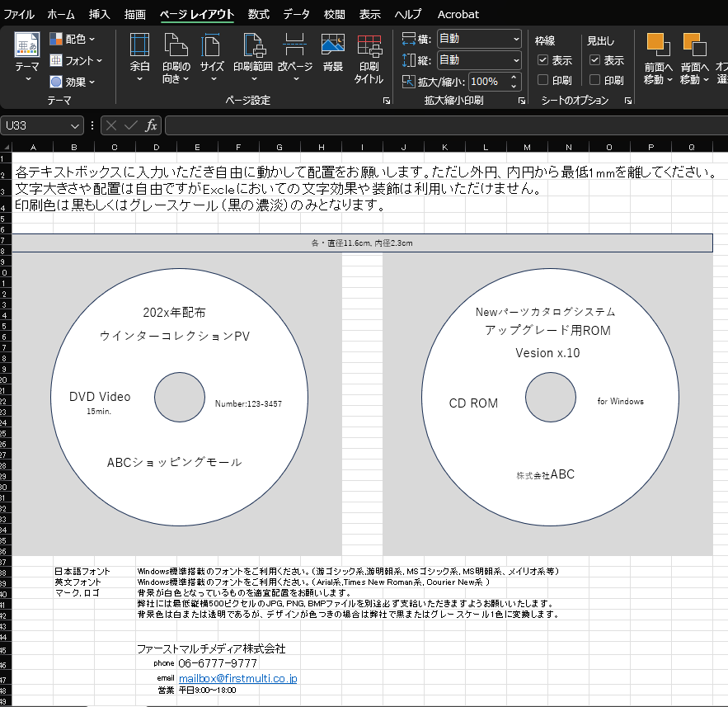This screenshot has height=707, width=728.
Task: Toggle the 見出し 印刷 headings print checkbox
Action: tap(594, 80)
